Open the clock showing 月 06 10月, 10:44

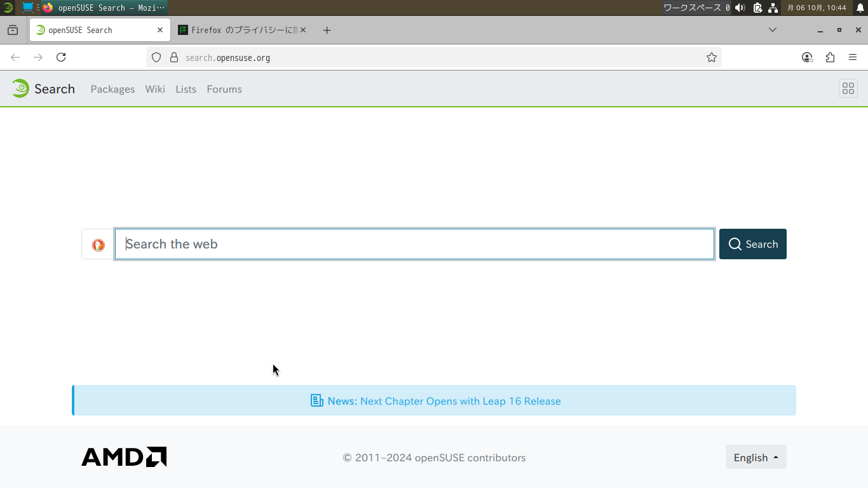[x=817, y=8]
